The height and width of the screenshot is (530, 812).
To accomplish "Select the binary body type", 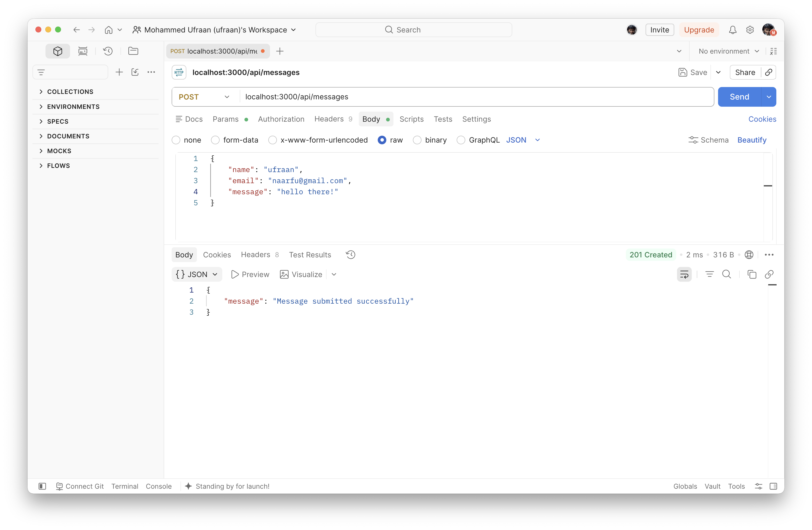I will 417,140.
